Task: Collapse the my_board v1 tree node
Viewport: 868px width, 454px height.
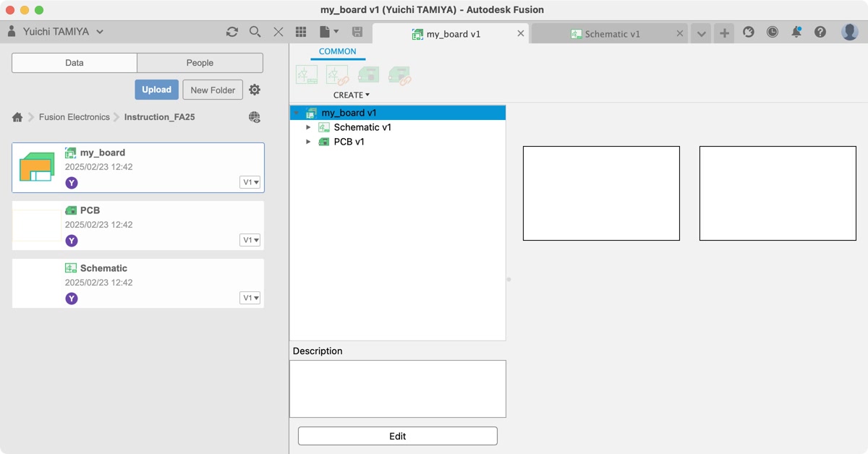Action: 296,113
